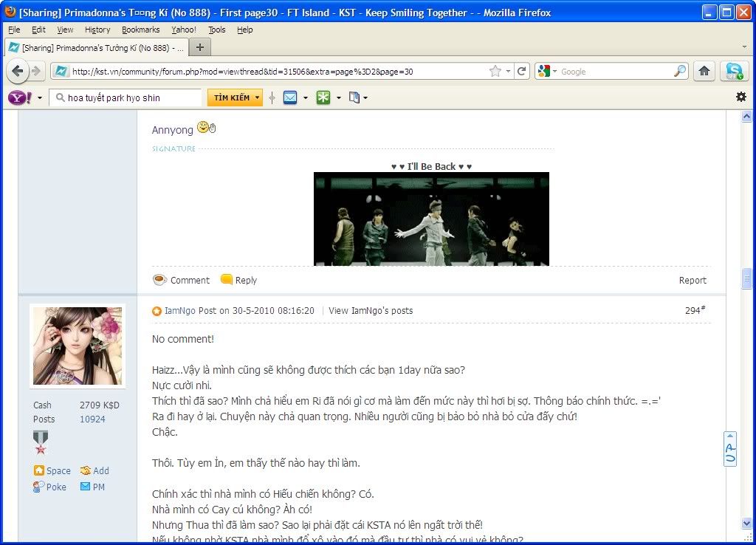Click the Google search magnifier icon
Screen dimensions: 756x545
tap(680, 72)
